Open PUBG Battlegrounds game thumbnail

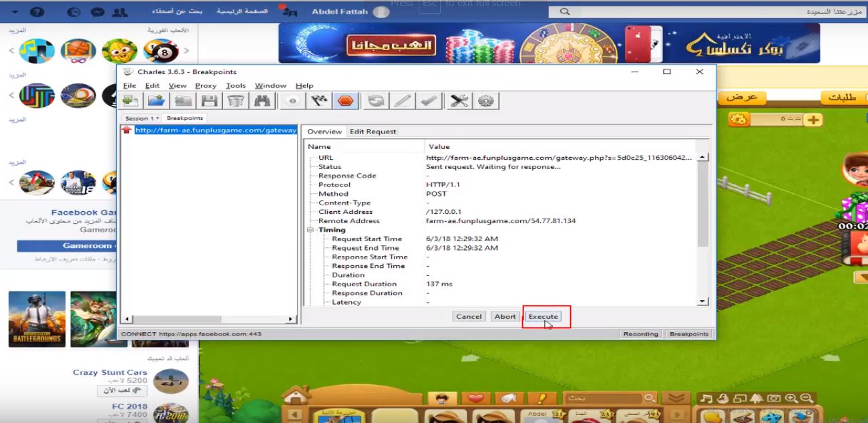[x=37, y=319]
